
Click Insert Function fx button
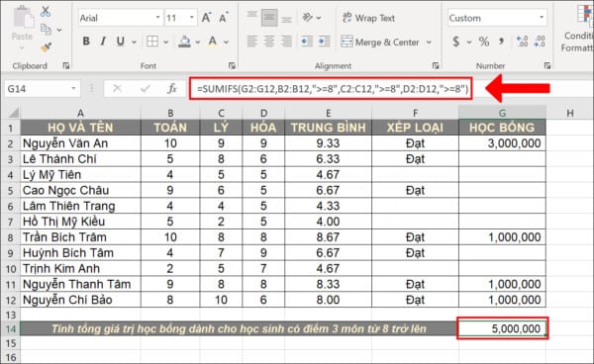(x=172, y=89)
